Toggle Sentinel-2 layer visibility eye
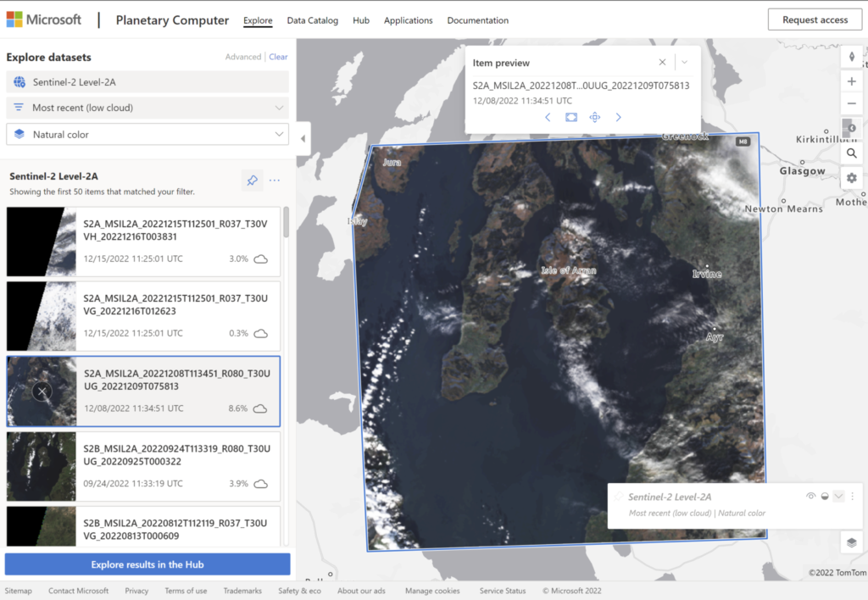The height and width of the screenshot is (600, 868). 810,497
